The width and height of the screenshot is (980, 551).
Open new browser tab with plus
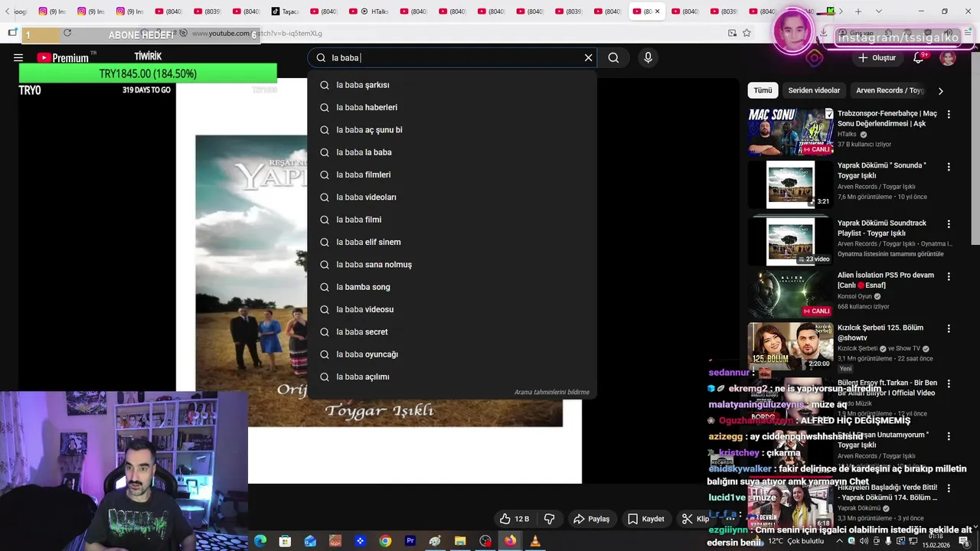[858, 11]
